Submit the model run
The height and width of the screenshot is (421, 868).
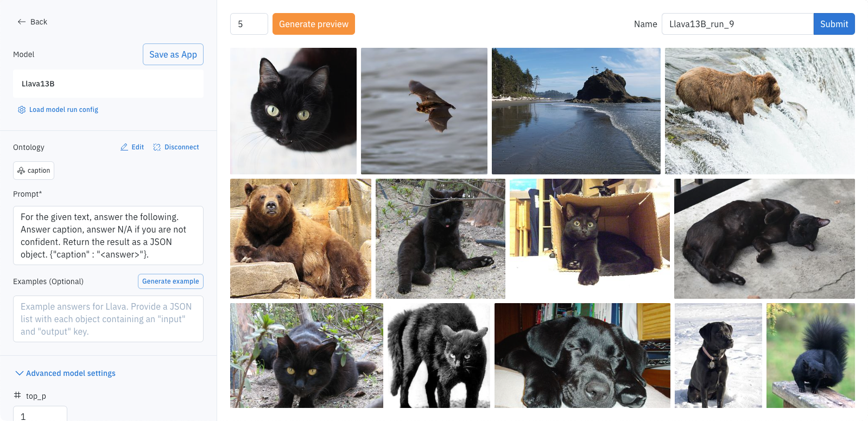[834, 24]
